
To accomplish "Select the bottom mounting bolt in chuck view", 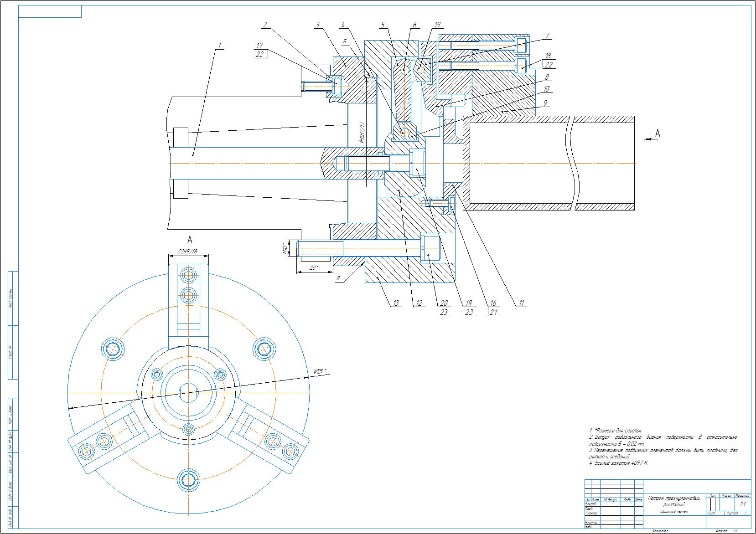I will coord(188,479).
